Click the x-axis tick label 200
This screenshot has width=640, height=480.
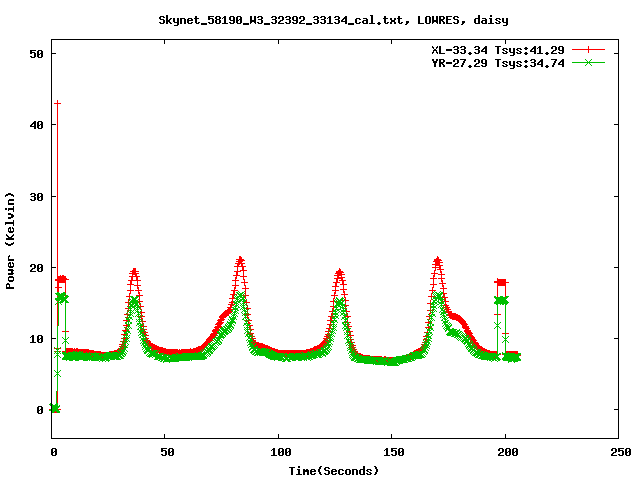coord(508,452)
